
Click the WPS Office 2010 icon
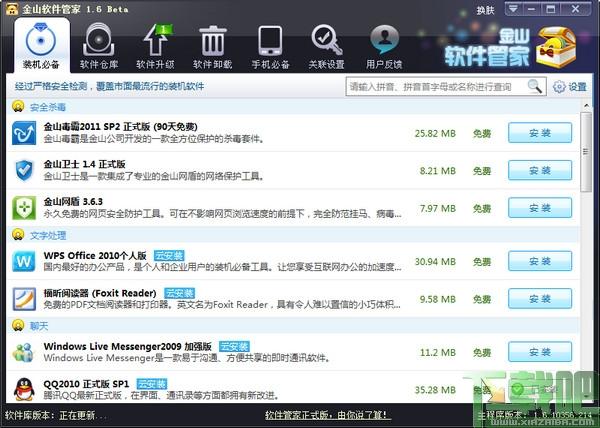tap(24, 261)
